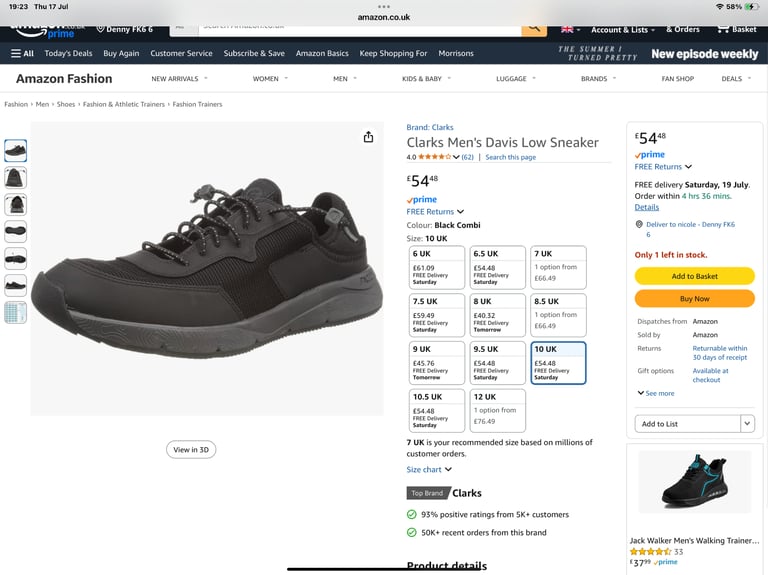768x575 pixels.
Task: Select size 8 UK option
Action: (x=497, y=315)
